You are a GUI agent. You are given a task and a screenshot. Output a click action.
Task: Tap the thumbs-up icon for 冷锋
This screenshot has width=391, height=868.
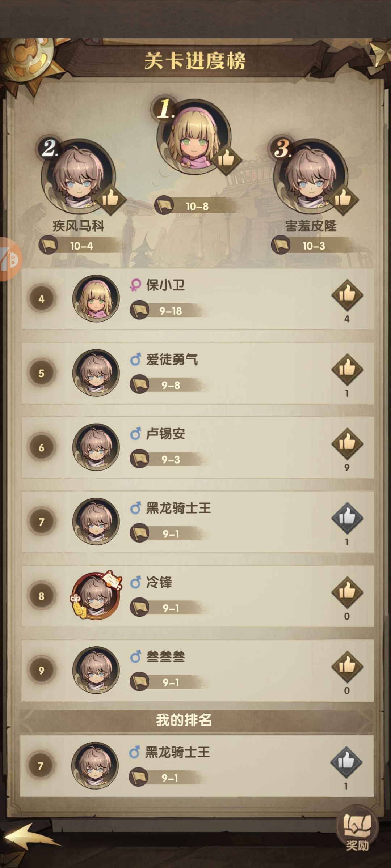pyautogui.click(x=347, y=592)
